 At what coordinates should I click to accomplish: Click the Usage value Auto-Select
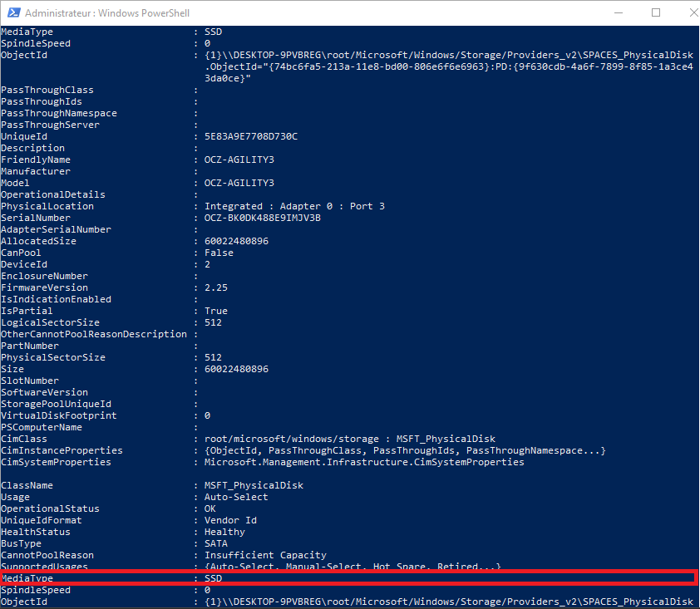[x=236, y=497]
